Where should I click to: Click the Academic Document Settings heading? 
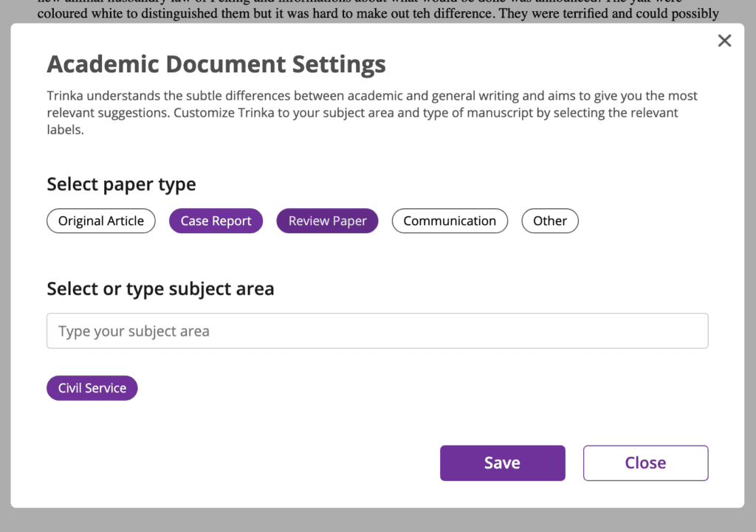(x=216, y=65)
